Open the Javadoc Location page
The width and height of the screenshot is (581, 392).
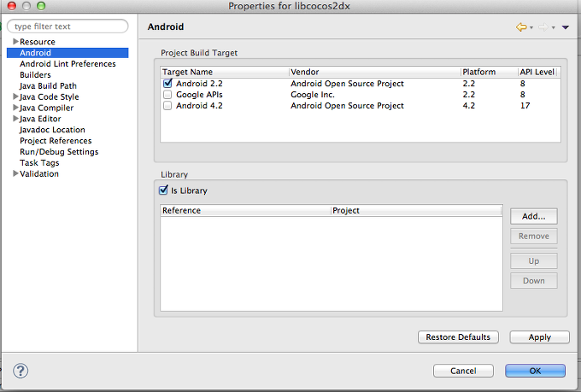pyautogui.click(x=52, y=130)
